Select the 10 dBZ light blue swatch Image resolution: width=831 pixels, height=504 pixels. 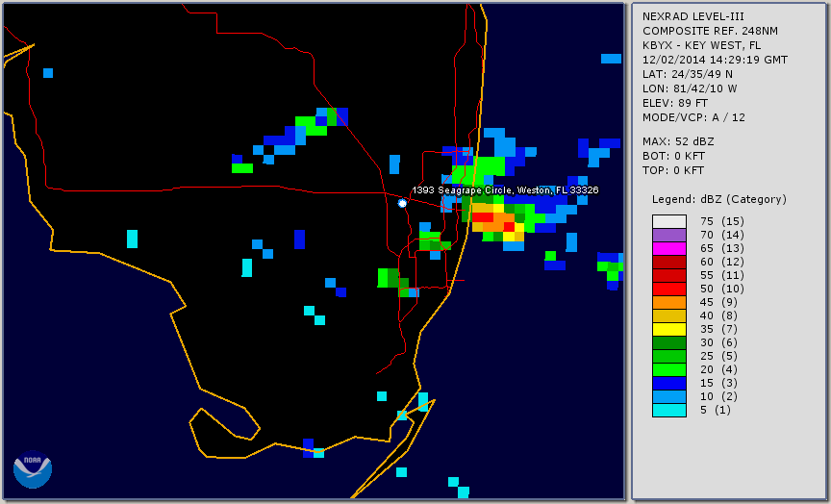669,396
